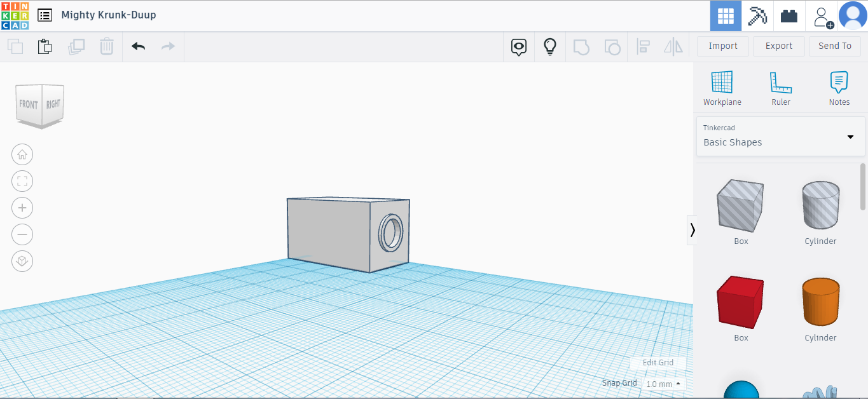Click the Fit all in view icon
868x399 pixels.
pyautogui.click(x=22, y=181)
